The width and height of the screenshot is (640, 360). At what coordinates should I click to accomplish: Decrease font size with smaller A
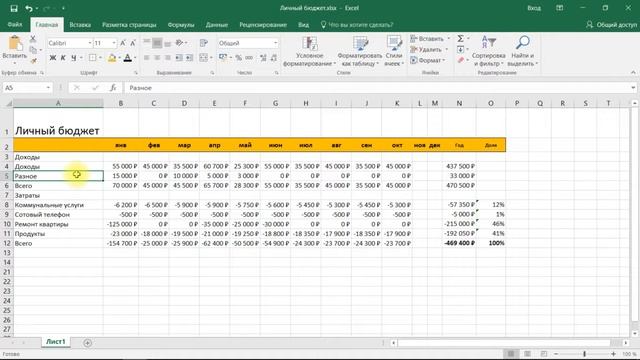133,43
